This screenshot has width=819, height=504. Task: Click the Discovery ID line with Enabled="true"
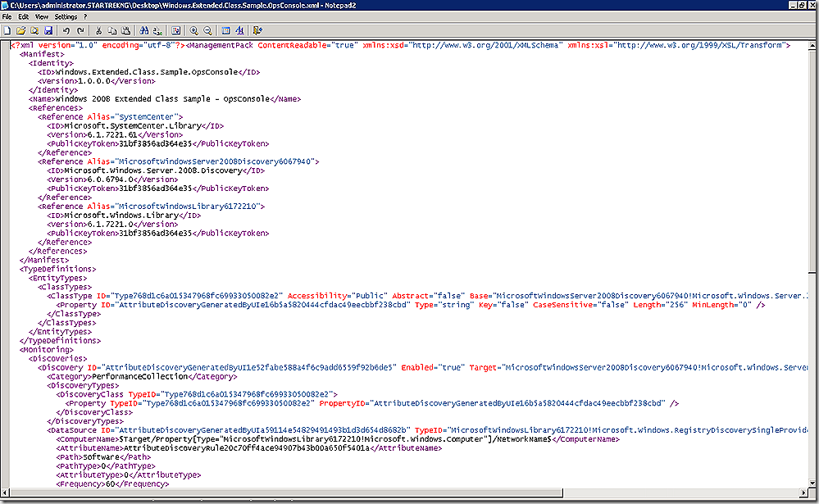coord(422,367)
